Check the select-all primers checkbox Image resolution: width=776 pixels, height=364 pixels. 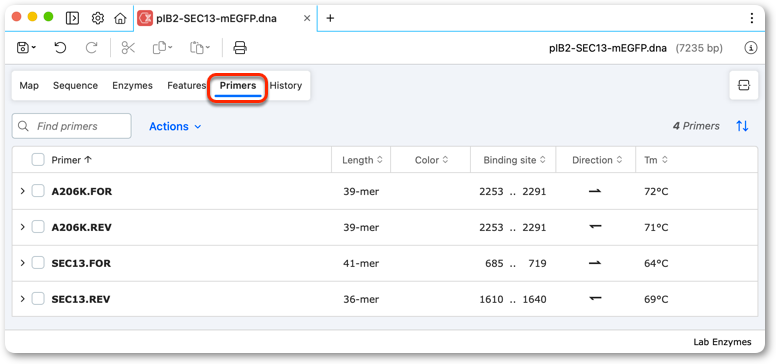pos(38,160)
